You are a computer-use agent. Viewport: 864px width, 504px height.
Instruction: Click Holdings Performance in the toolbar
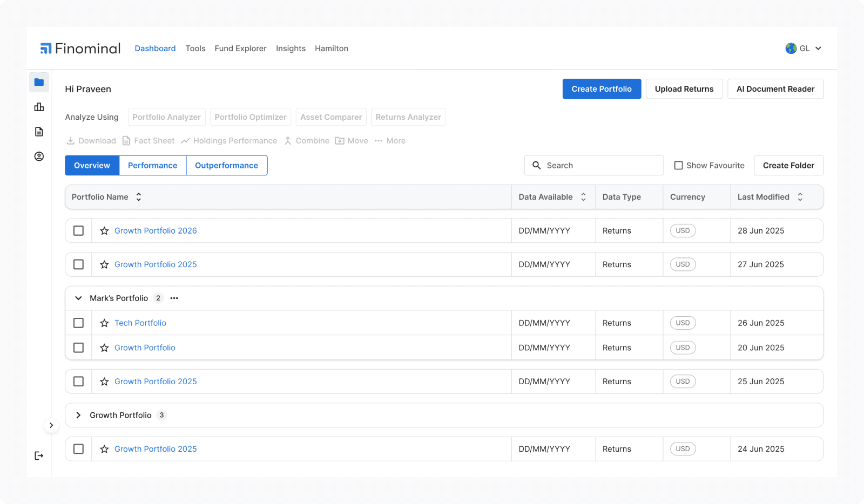(229, 141)
